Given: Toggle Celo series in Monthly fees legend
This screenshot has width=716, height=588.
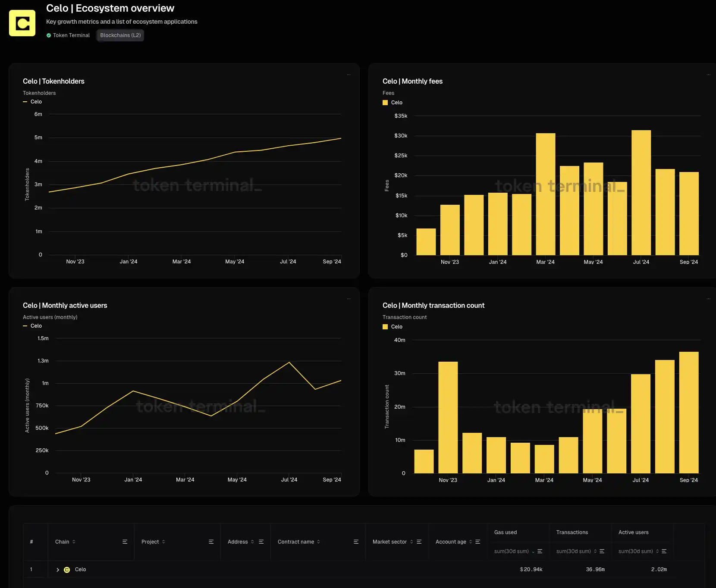Looking at the screenshot, I should (x=393, y=103).
